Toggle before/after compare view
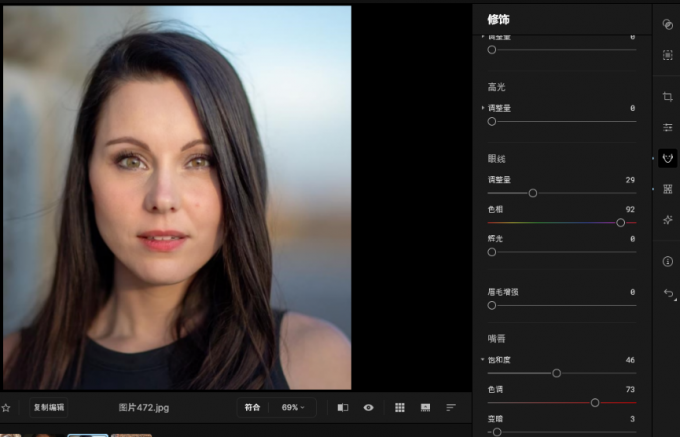The image size is (680, 437). point(343,408)
